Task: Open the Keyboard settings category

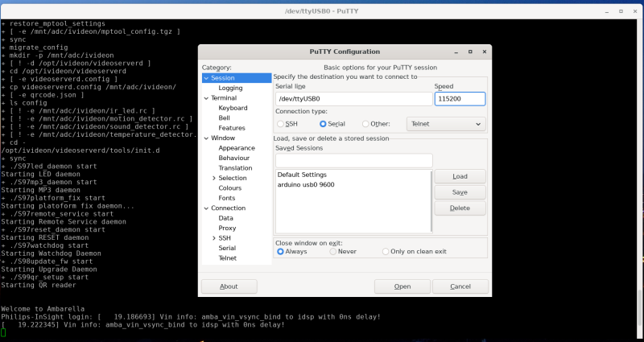Action: pyautogui.click(x=233, y=108)
